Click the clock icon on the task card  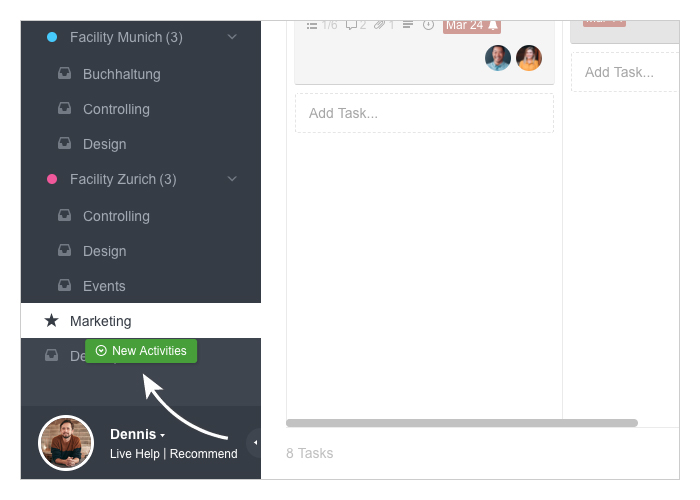tap(428, 25)
